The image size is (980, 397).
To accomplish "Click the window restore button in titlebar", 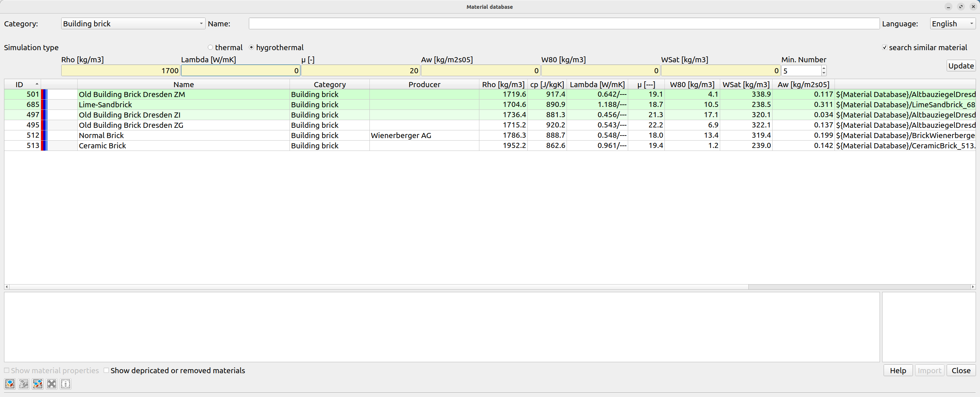I will click(961, 7).
